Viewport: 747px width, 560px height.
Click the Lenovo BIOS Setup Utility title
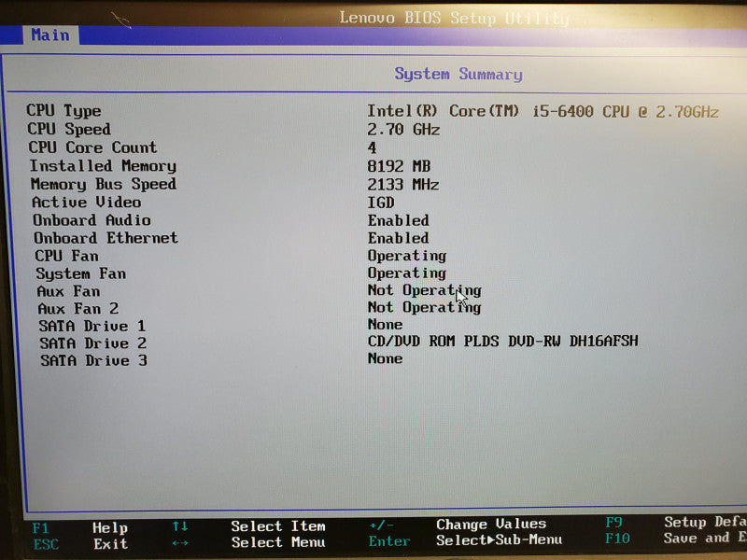[454, 18]
